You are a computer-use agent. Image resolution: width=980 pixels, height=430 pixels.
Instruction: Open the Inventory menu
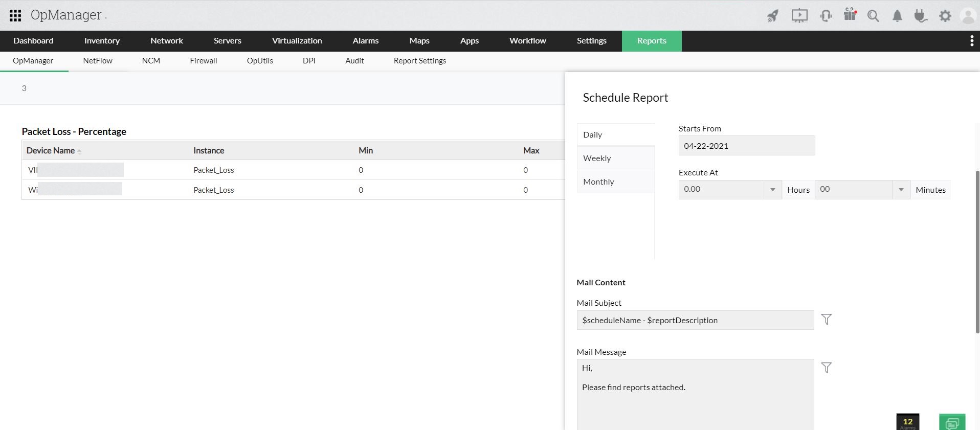tap(102, 41)
